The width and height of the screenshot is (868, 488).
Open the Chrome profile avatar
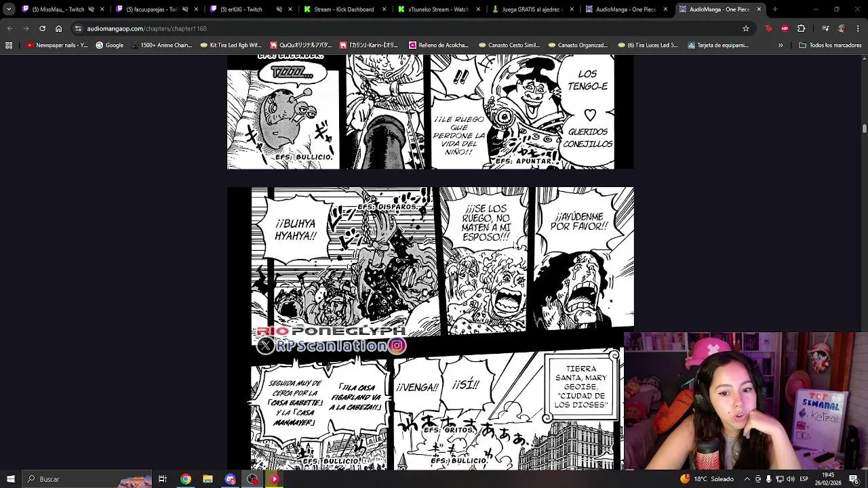(x=842, y=28)
